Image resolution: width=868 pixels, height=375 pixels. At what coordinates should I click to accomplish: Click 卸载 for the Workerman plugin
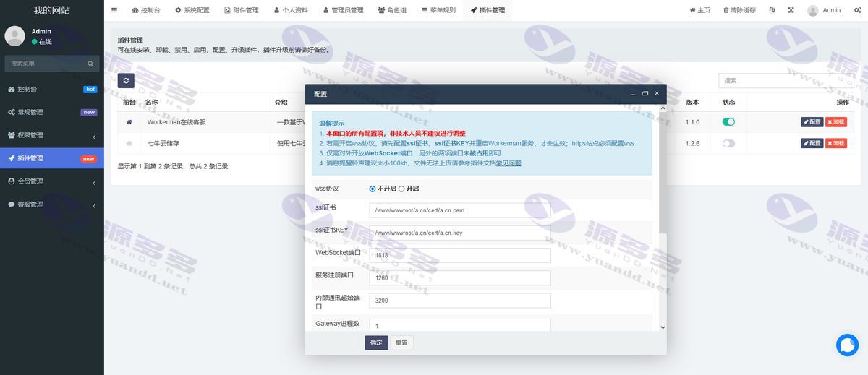click(835, 122)
